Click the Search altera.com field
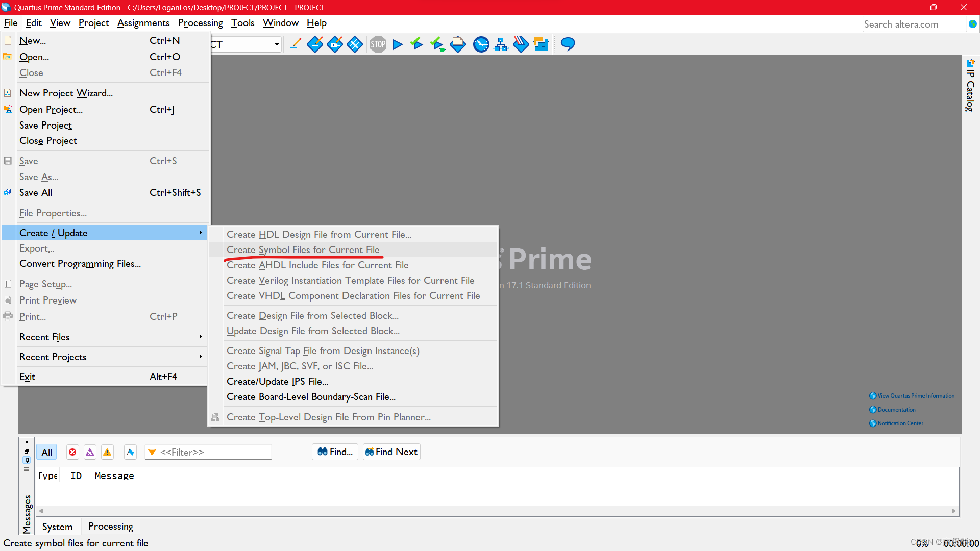 [x=913, y=24]
